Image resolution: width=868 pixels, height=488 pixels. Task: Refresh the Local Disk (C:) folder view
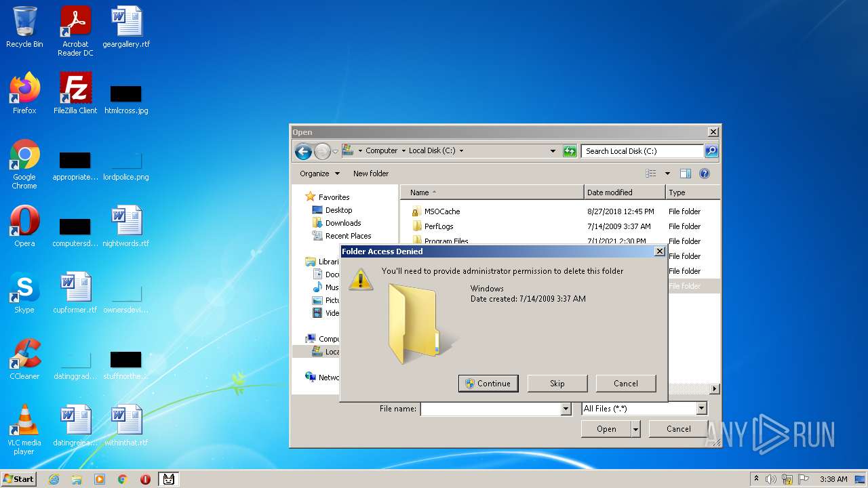pyautogui.click(x=570, y=151)
